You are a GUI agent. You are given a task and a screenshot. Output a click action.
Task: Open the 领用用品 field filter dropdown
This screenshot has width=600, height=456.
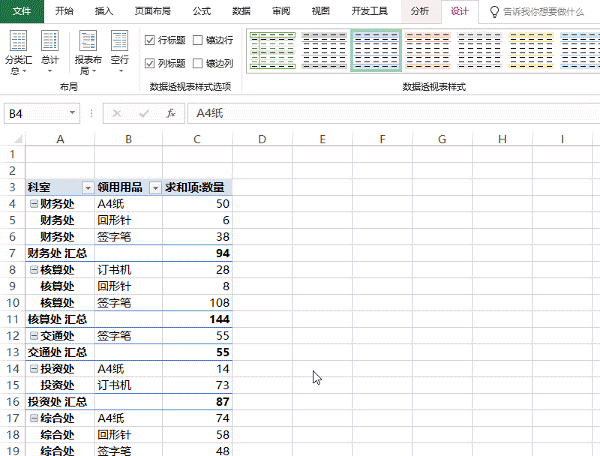point(155,188)
